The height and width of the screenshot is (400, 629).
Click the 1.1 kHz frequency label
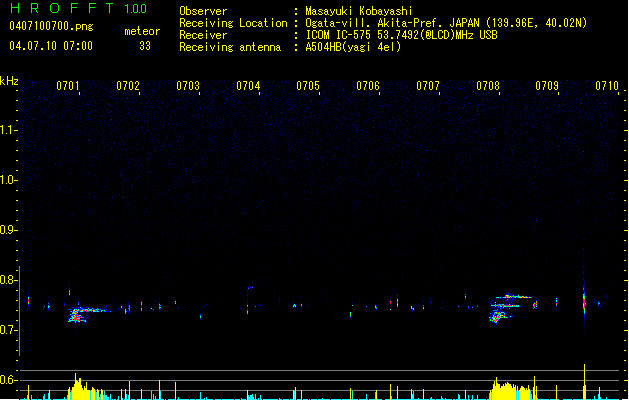click(8, 130)
